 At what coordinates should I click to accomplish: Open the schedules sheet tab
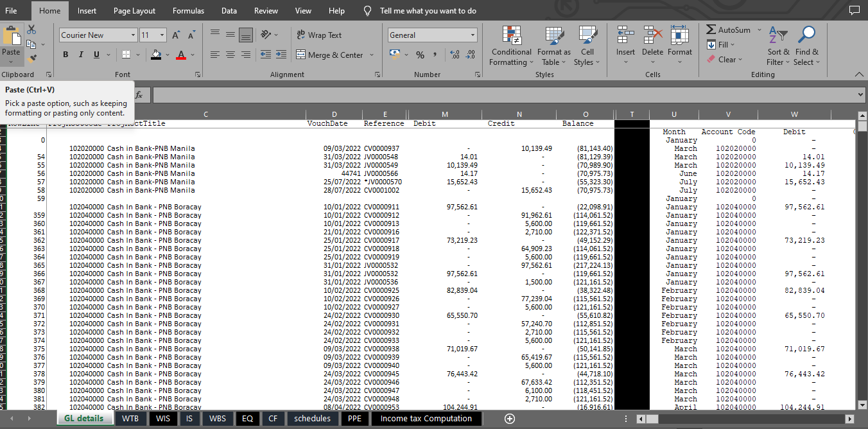point(313,419)
